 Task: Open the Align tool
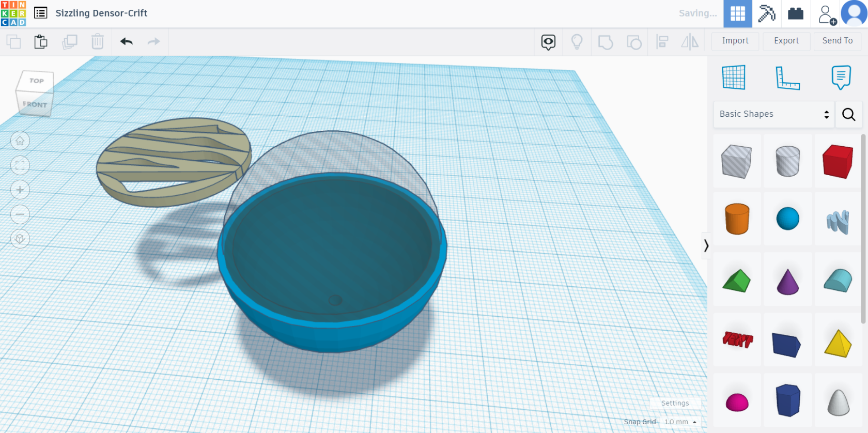662,41
